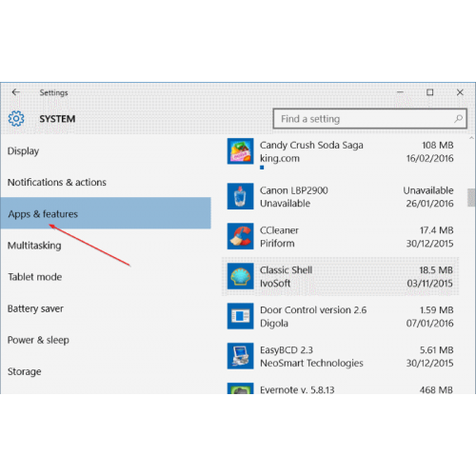This screenshot has height=476, width=476.
Task: Maximize the Settings window
Action: (x=429, y=92)
